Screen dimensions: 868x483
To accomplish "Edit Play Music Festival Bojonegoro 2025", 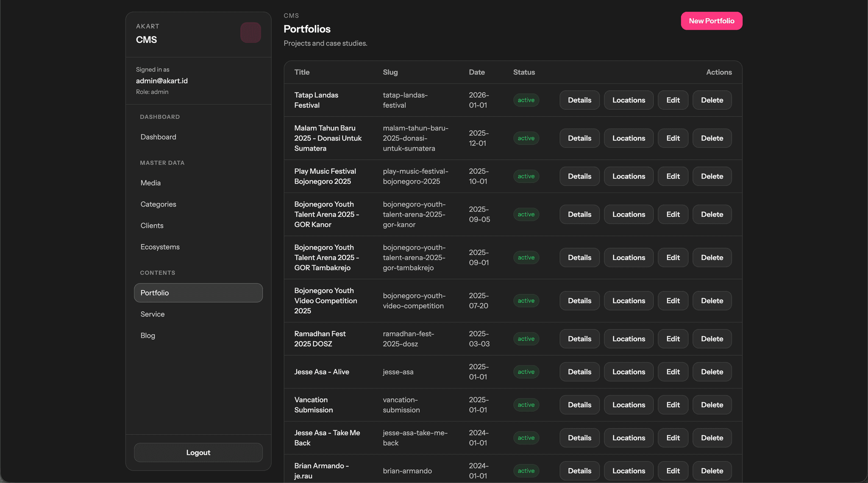I will [673, 176].
